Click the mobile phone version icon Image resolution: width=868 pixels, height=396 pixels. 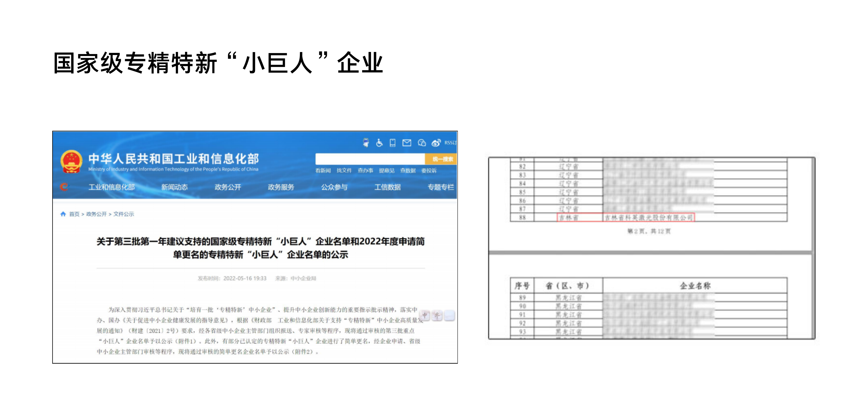(x=393, y=143)
